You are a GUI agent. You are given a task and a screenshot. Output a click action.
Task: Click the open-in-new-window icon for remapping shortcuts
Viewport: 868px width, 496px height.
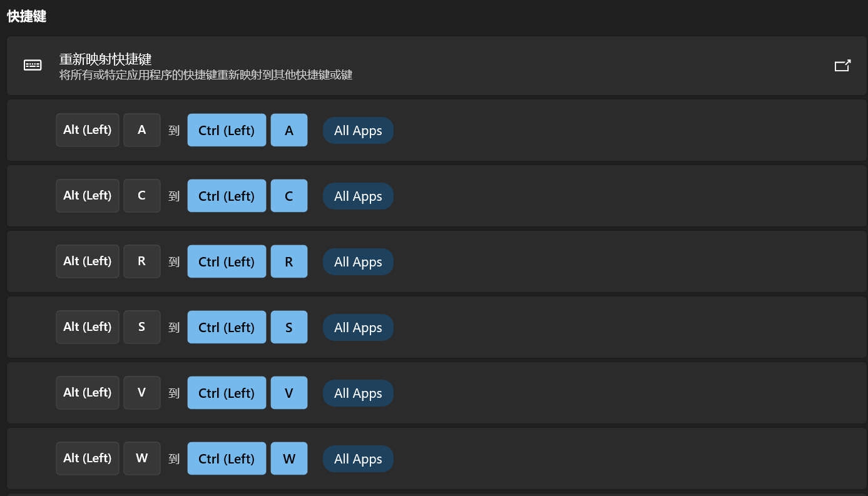[842, 66]
